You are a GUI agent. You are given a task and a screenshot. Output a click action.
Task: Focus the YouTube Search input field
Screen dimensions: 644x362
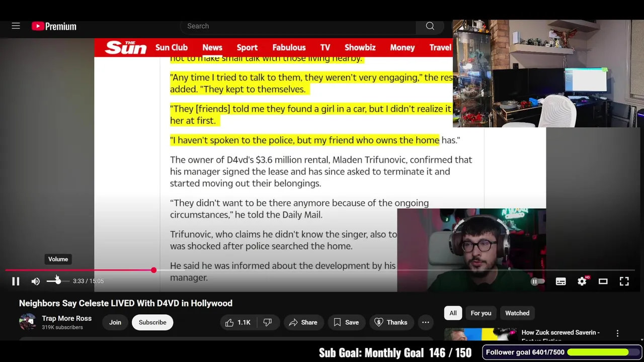tap(298, 26)
